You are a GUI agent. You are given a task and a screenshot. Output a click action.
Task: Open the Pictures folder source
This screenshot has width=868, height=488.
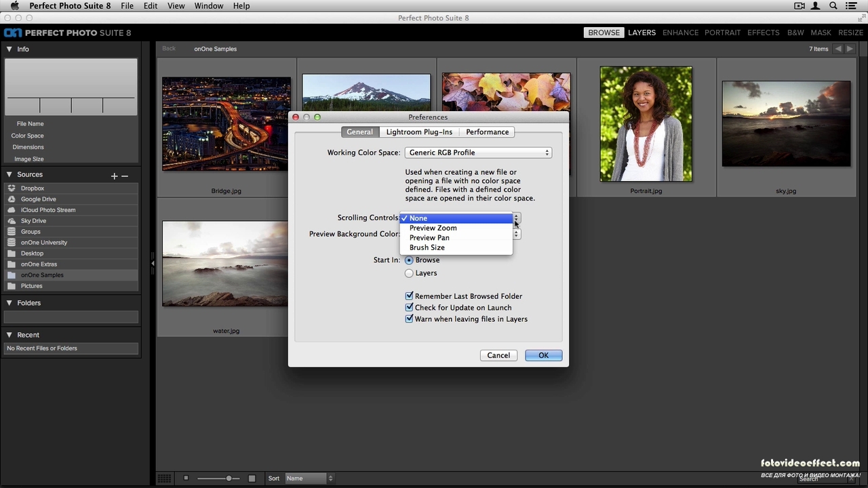(71, 286)
